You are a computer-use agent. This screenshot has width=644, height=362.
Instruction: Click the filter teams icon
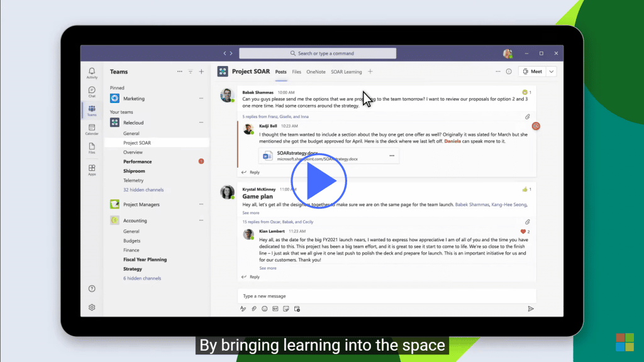coord(191,72)
